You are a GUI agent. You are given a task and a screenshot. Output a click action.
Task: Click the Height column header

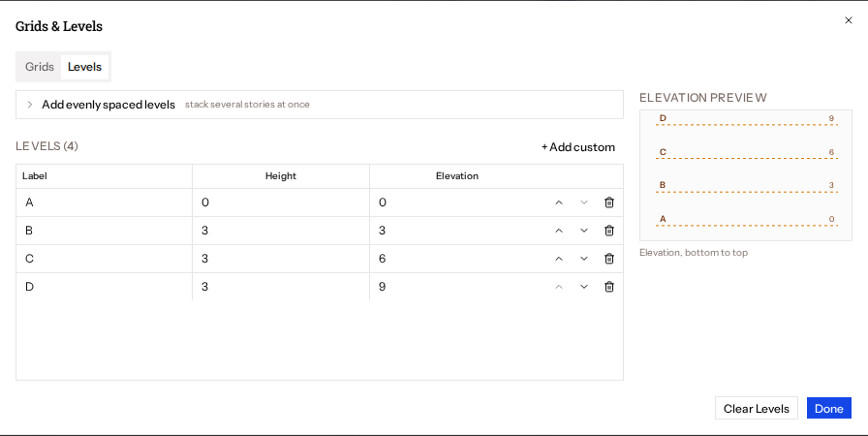281,176
